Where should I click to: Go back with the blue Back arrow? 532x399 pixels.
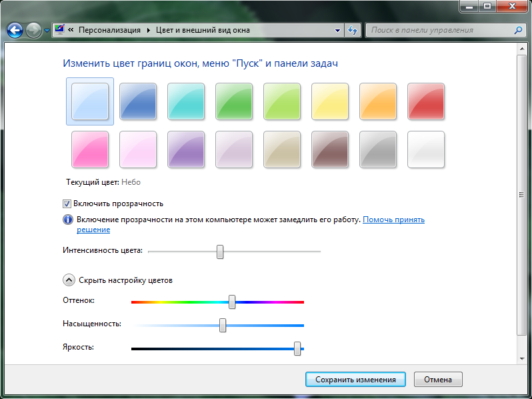click(x=15, y=31)
